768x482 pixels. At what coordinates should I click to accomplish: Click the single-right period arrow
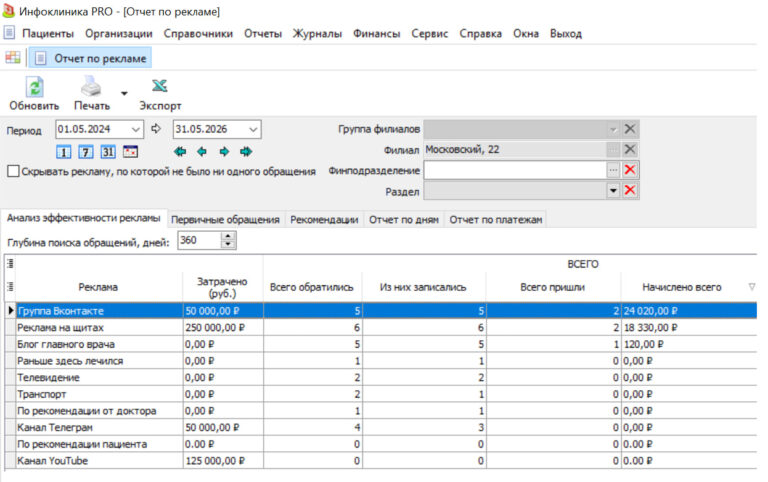tap(224, 152)
